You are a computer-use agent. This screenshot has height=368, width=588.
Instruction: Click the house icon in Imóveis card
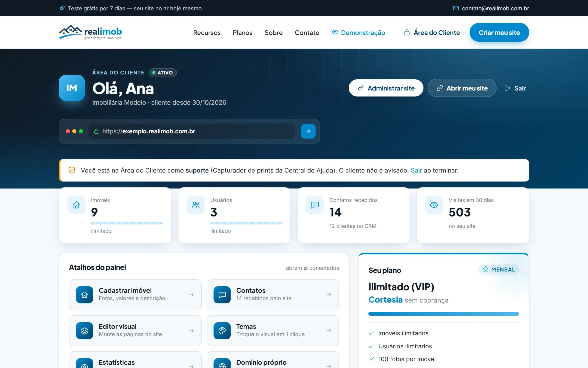76,205
